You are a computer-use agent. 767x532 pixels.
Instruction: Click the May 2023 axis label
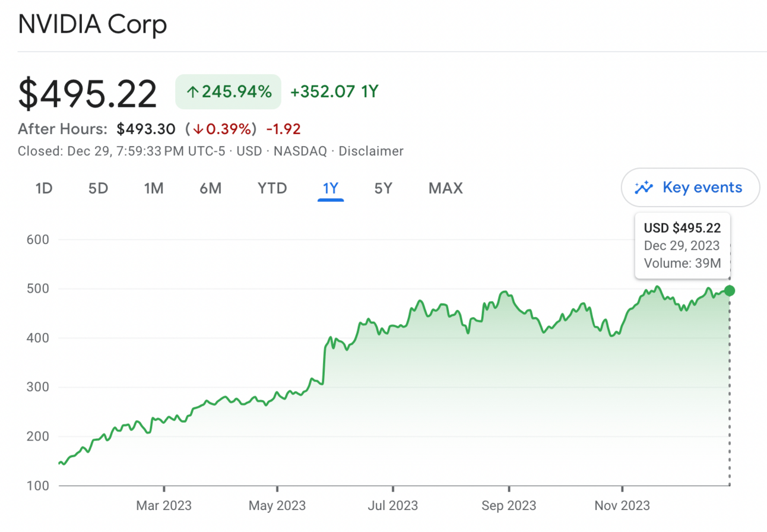click(x=277, y=506)
